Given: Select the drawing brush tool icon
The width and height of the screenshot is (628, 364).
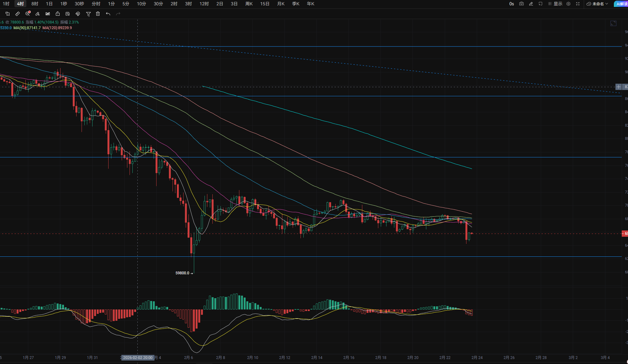Looking at the screenshot, I should coord(38,14).
